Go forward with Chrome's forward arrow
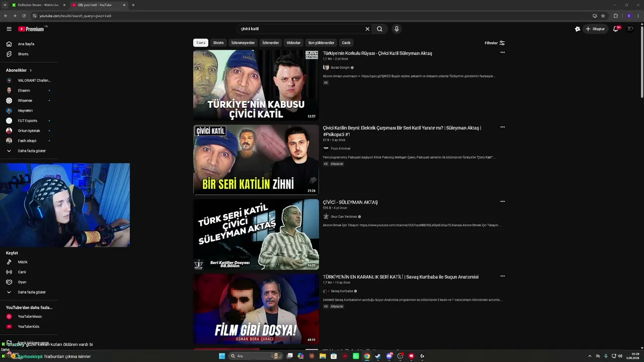Image resolution: width=644 pixels, height=362 pixels. pos(15,16)
